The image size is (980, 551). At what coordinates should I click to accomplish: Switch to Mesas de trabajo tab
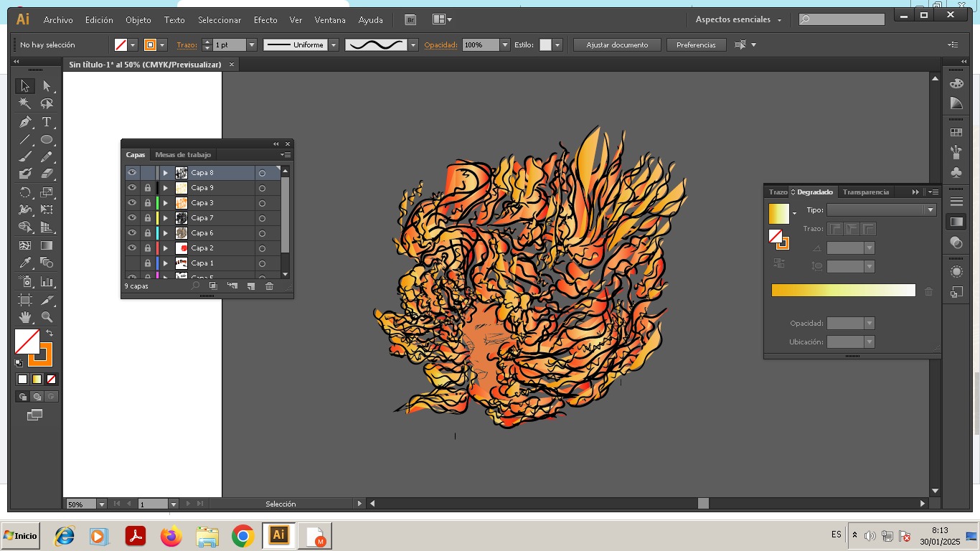tap(183, 155)
